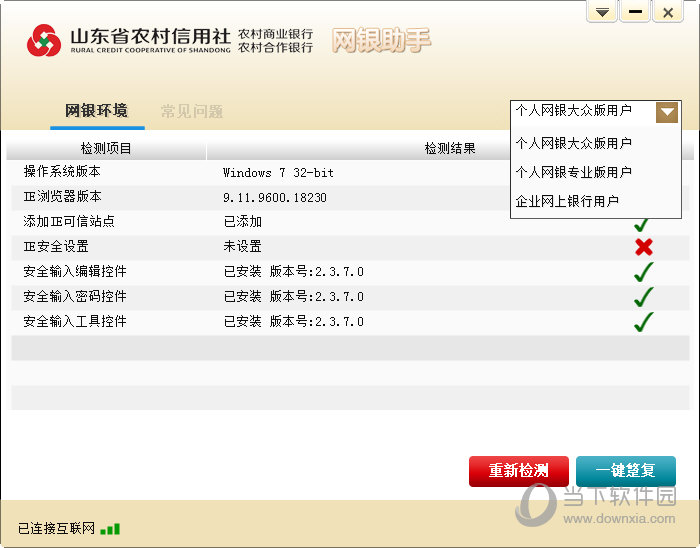Click the green network signal bars icon
The image size is (700, 548).
110,529
